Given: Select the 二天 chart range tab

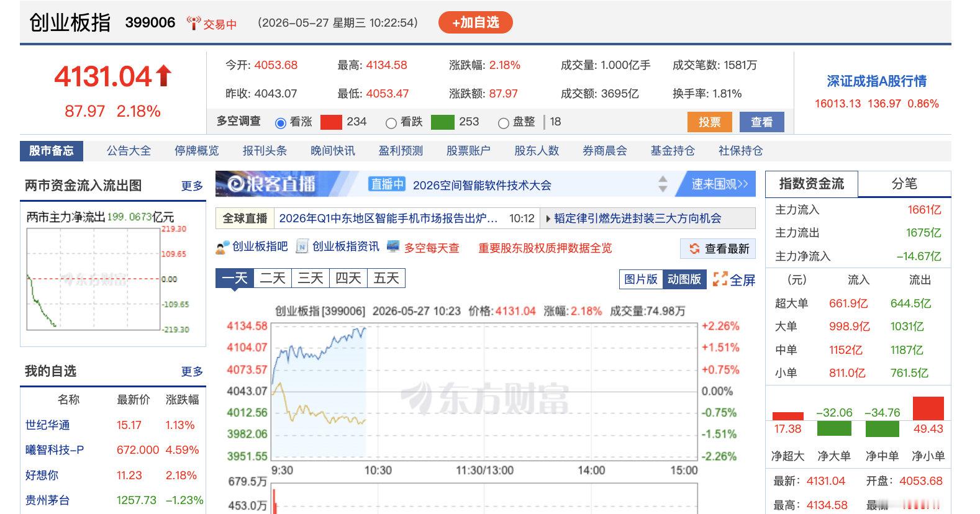Looking at the screenshot, I should pos(272,278).
